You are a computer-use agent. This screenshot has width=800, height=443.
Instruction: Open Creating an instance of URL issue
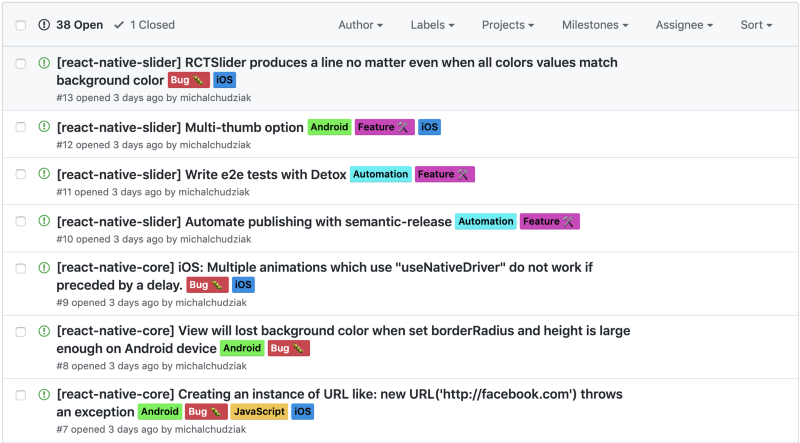339,403
